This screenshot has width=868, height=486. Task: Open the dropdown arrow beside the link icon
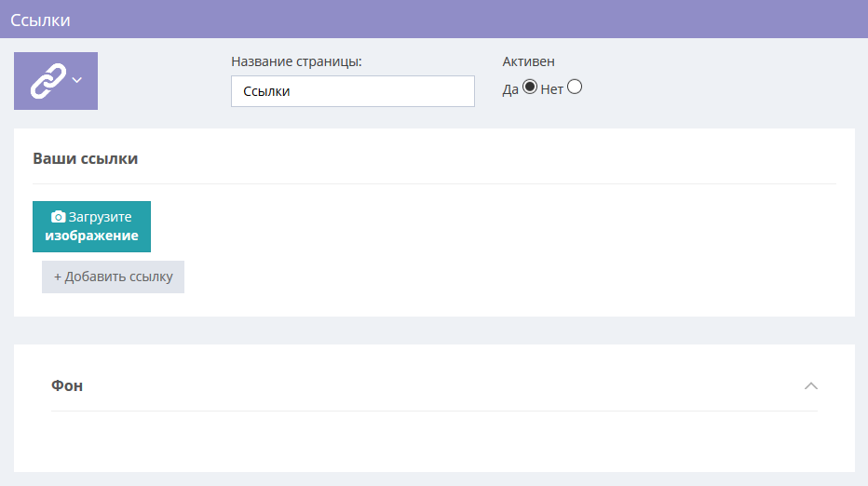[x=77, y=80]
